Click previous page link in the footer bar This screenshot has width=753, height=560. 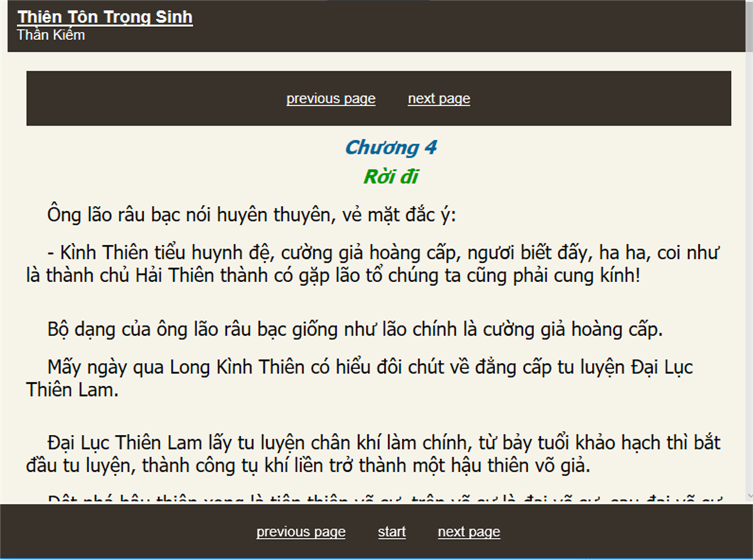[x=301, y=532]
